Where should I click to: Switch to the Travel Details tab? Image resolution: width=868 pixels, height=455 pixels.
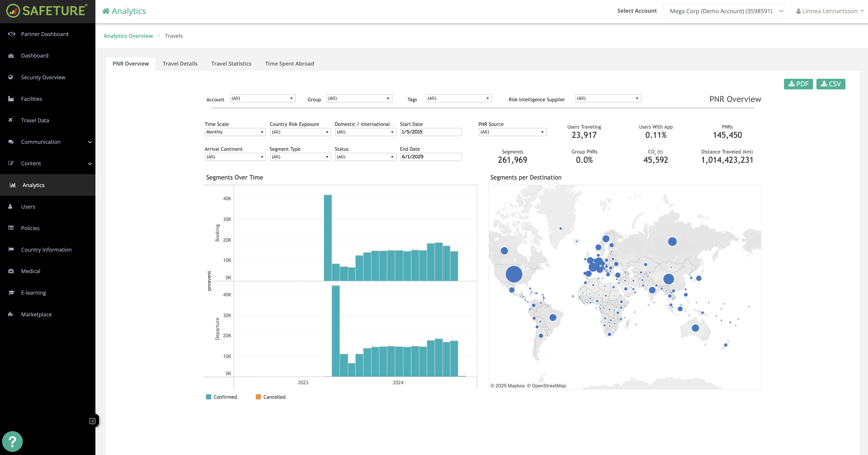[x=180, y=64]
